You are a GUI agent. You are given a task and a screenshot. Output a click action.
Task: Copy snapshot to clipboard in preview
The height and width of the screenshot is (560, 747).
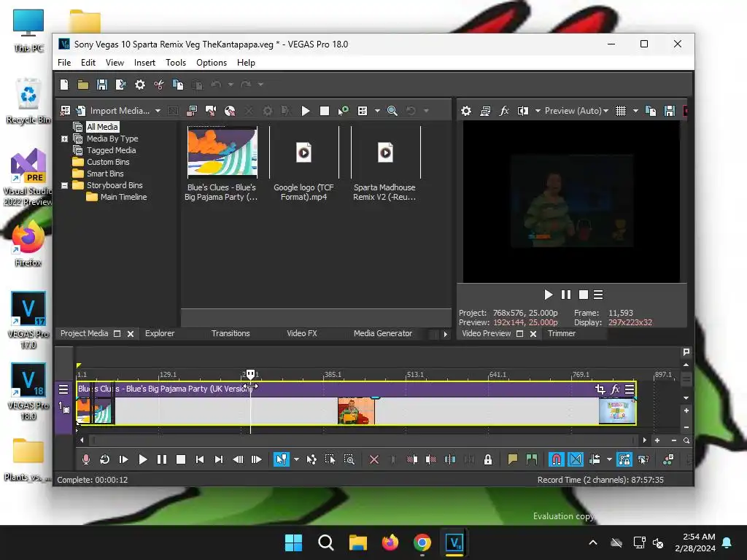point(650,111)
